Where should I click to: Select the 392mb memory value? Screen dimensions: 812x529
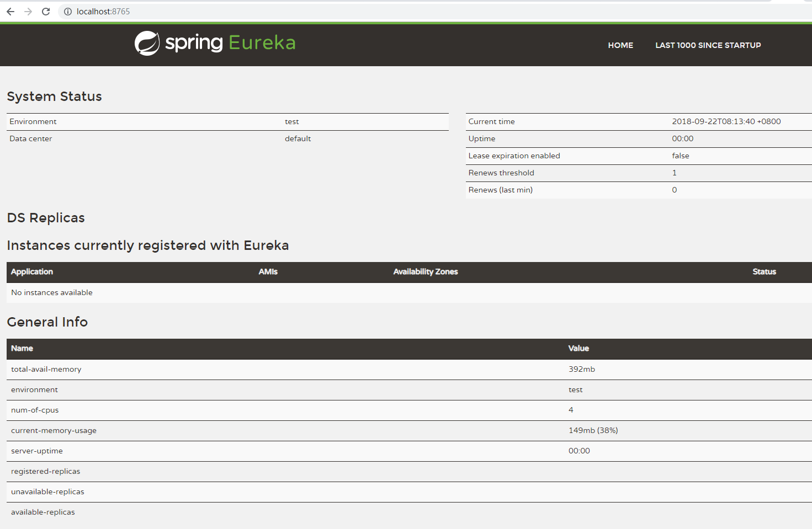pyautogui.click(x=582, y=370)
